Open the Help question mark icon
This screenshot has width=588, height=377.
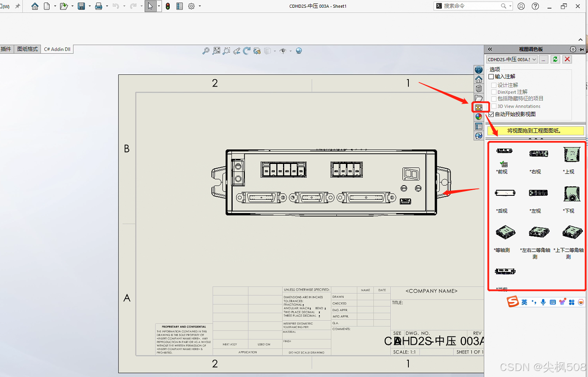535,6
